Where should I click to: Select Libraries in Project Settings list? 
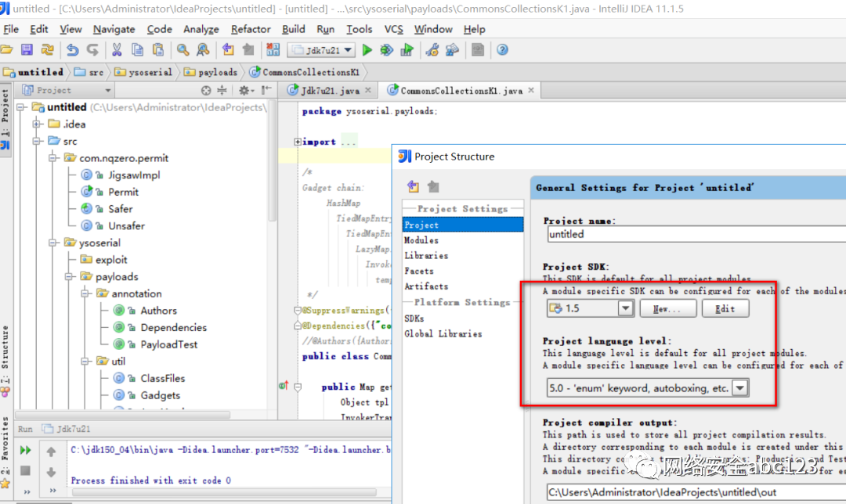coord(426,255)
